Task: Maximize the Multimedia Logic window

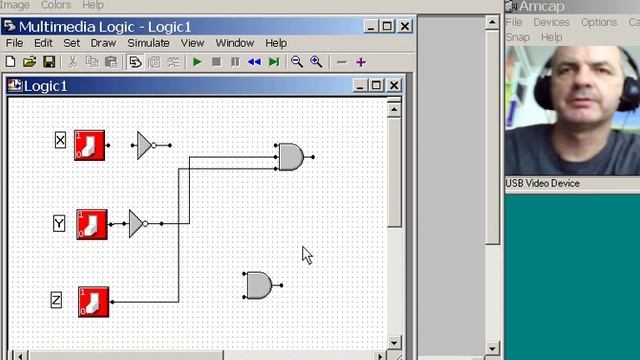Action: tap(387, 27)
